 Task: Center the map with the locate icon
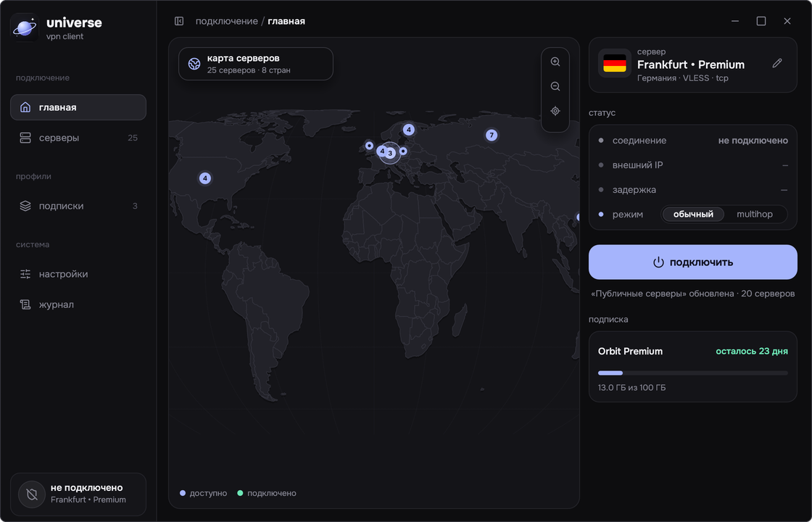point(555,111)
